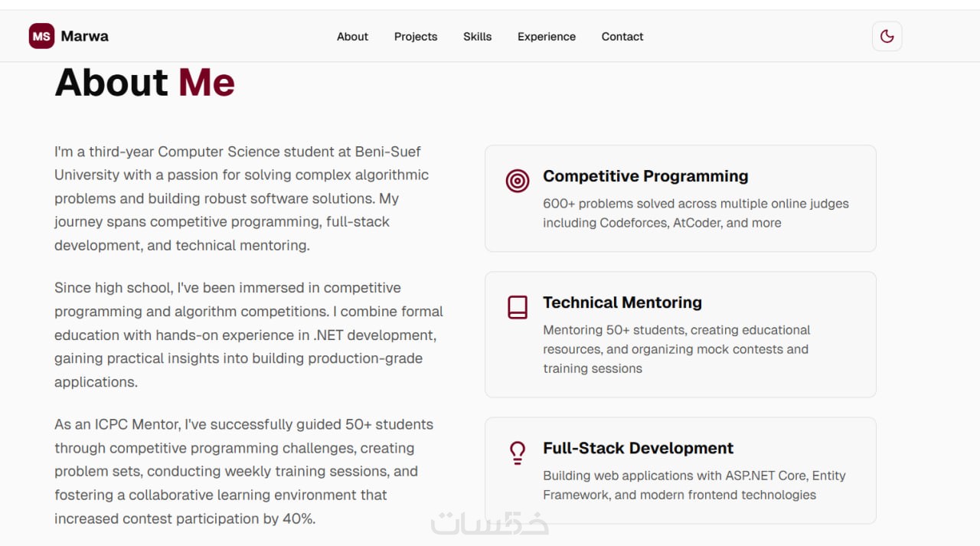Click the Marwa brand name
Image resolution: width=980 pixels, height=546 pixels.
point(85,36)
